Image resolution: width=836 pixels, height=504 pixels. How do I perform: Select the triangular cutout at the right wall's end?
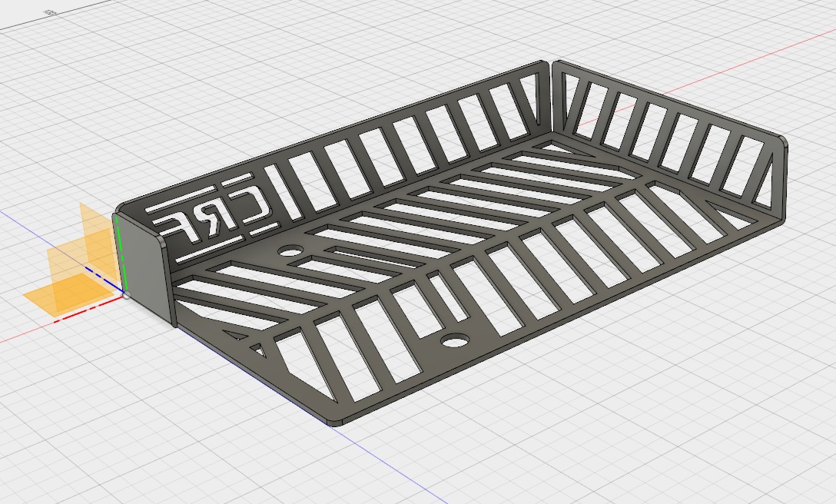[764, 190]
